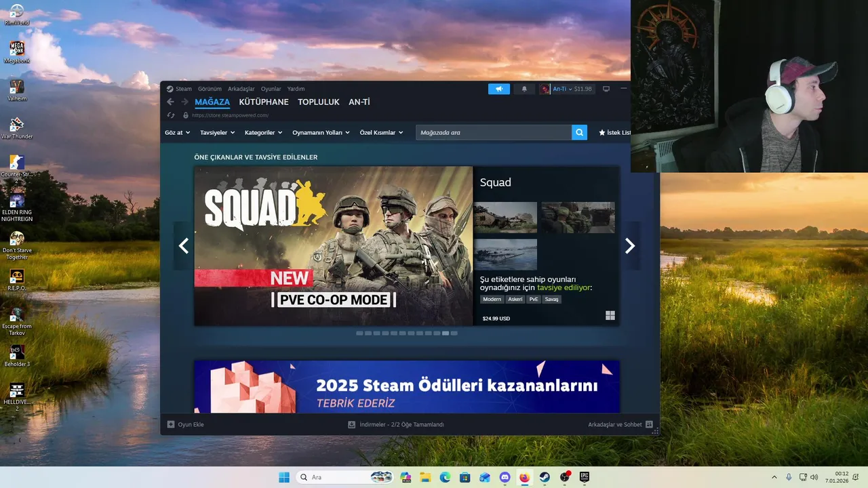Click the Askeri tag on Squad

[x=515, y=300]
